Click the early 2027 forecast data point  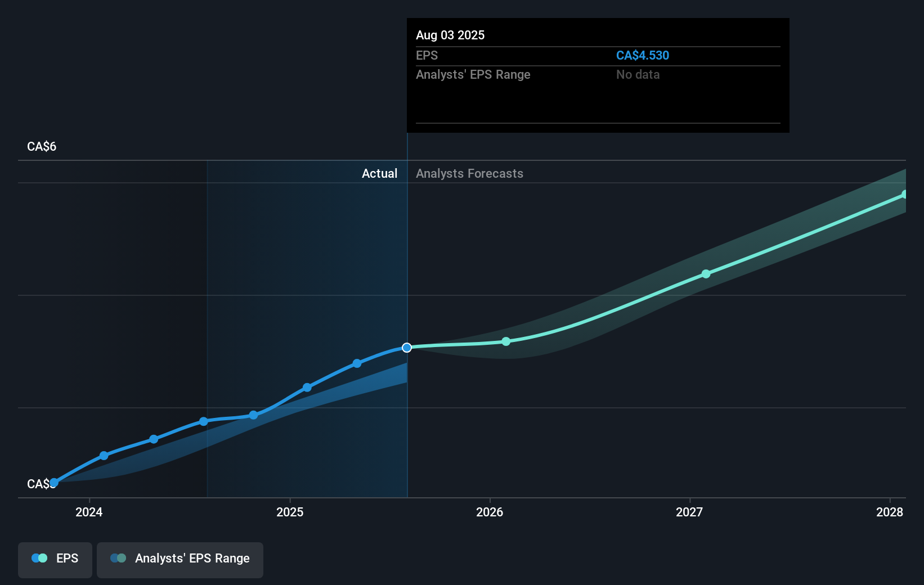point(706,274)
